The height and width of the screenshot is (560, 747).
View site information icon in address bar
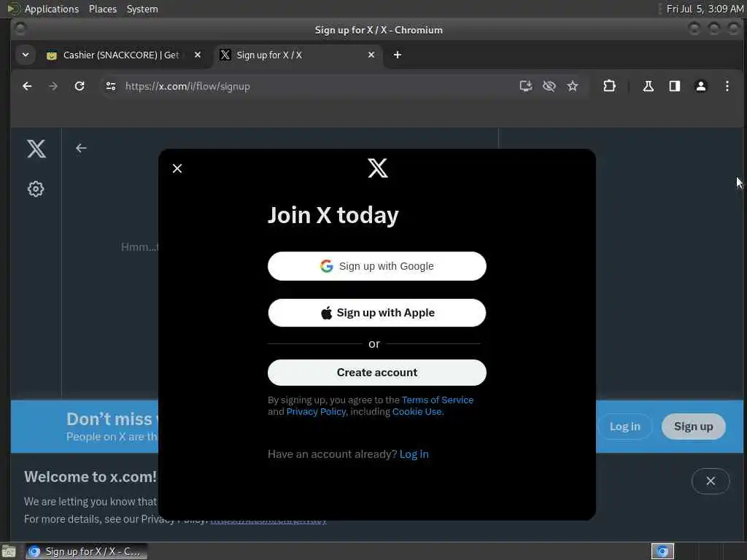pyautogui.click(x=111, y=86)
